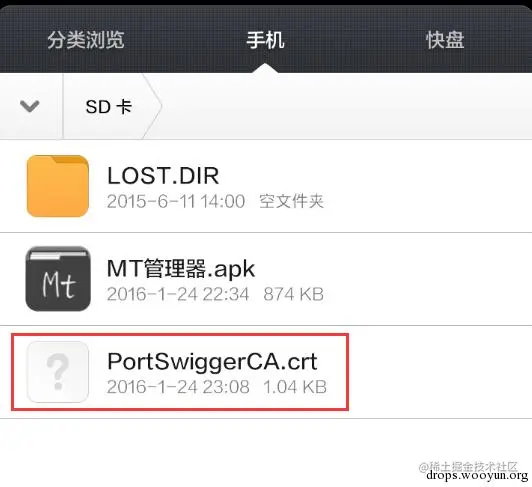Click the drops.wooyun.org watermark
The width and height of the screenshot is (532, 487).
(x=477, y=475)
